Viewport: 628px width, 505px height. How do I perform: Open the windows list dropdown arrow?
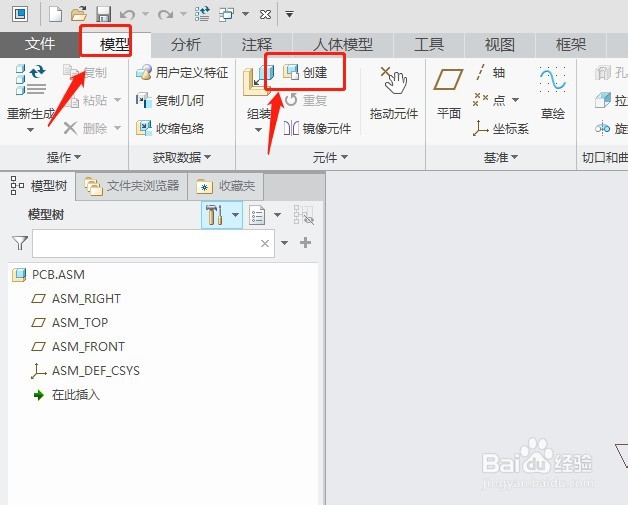coord(246,14)
